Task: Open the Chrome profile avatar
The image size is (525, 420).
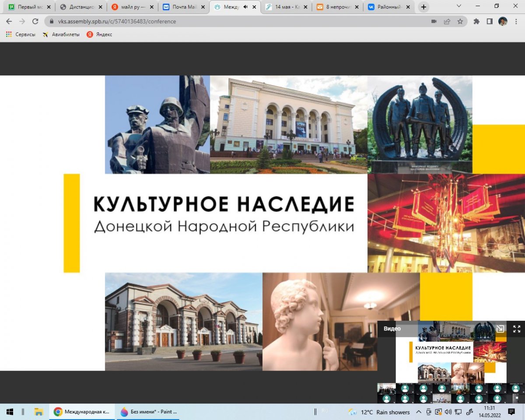Action: point(503,21)
